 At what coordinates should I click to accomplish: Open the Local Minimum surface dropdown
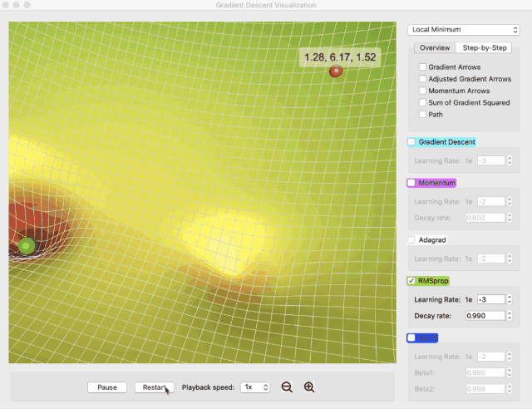tap(464, 30)
